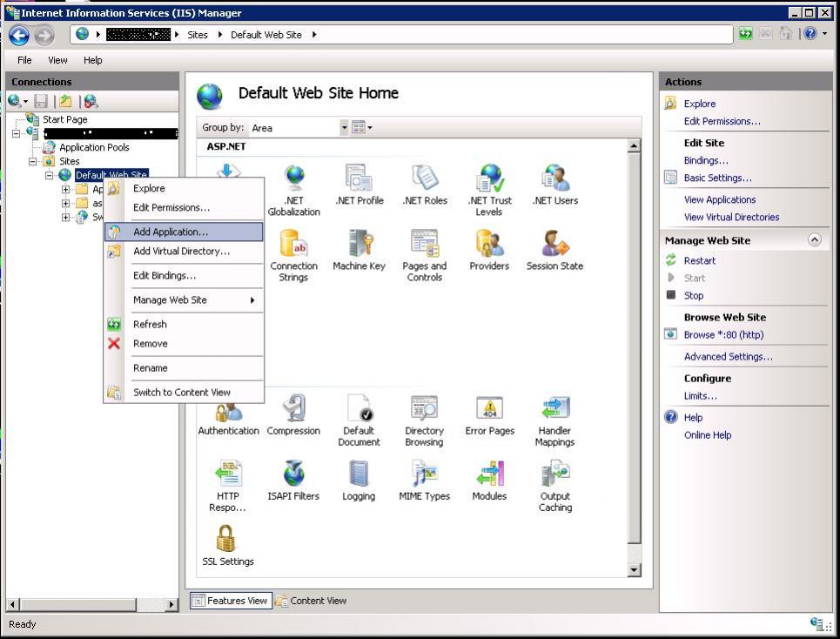Choose Add Application from context menu
Screen dimensions: 840x639
(x=184, y=232)
